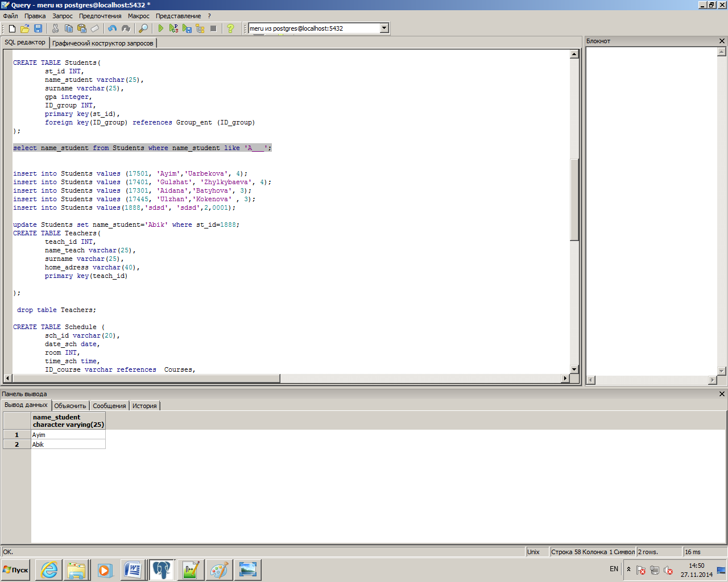The width and height of the screenshot is (728, 582).
Task: Click the 'CREATE TABLE Students(' line
Action: pos(57,63)
